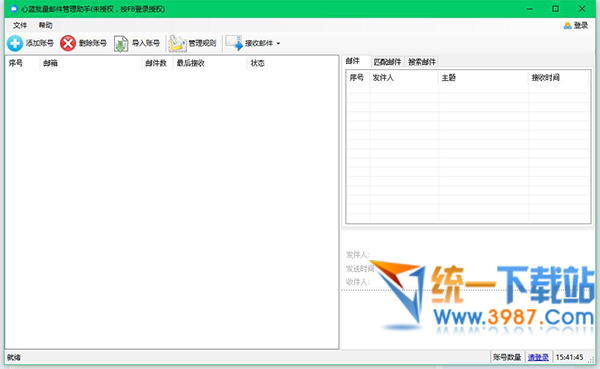The width and height of the screenshot is (600, 369).
Task: Click the app icon in title bar
Action: 14,8
